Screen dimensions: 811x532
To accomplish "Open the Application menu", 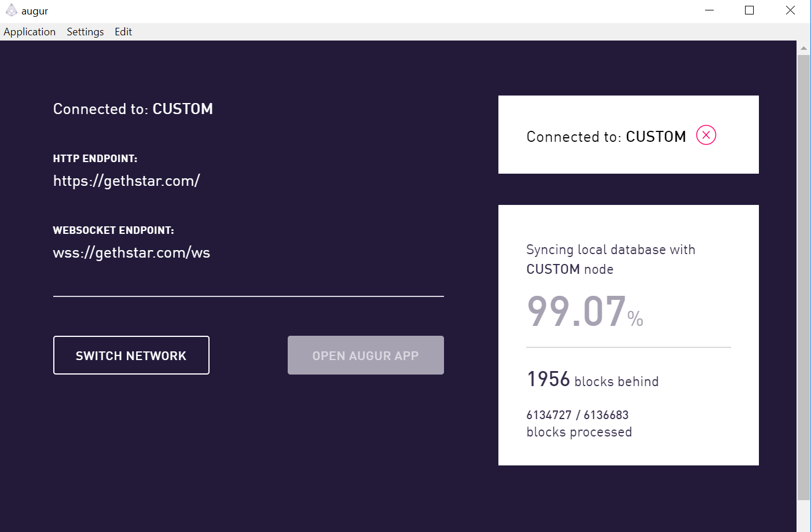I will pyautogui.click(x=30, y=32).
